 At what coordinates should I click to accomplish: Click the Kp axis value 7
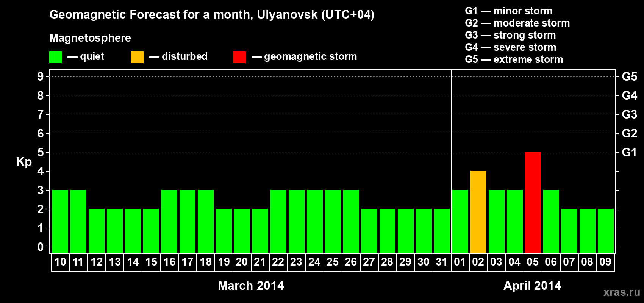41,114
